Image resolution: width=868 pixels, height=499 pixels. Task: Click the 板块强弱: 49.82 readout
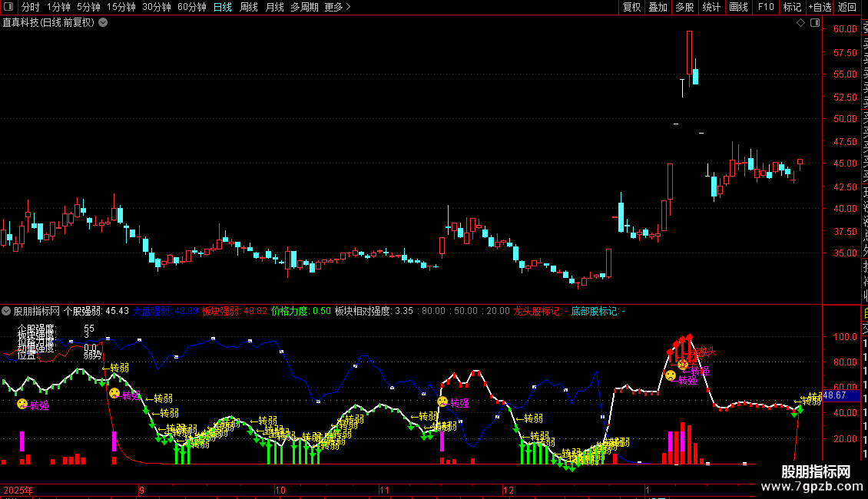pyautogui.click(x=234, y=312)
